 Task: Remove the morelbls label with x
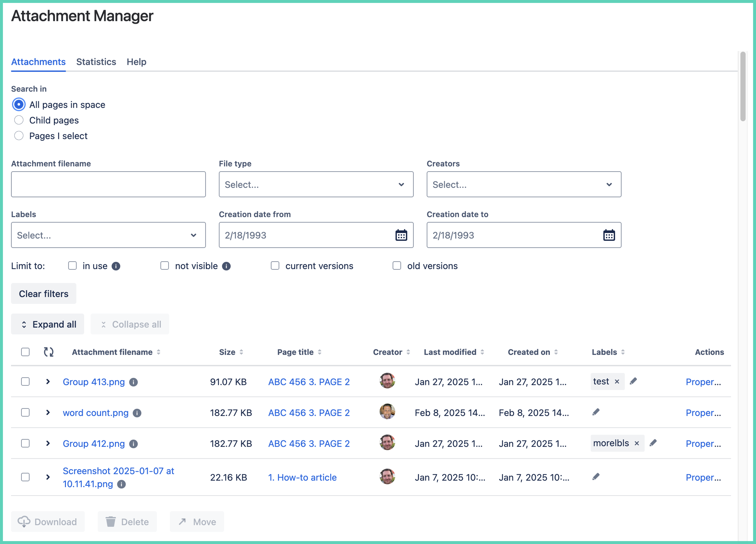click(637, 443)
